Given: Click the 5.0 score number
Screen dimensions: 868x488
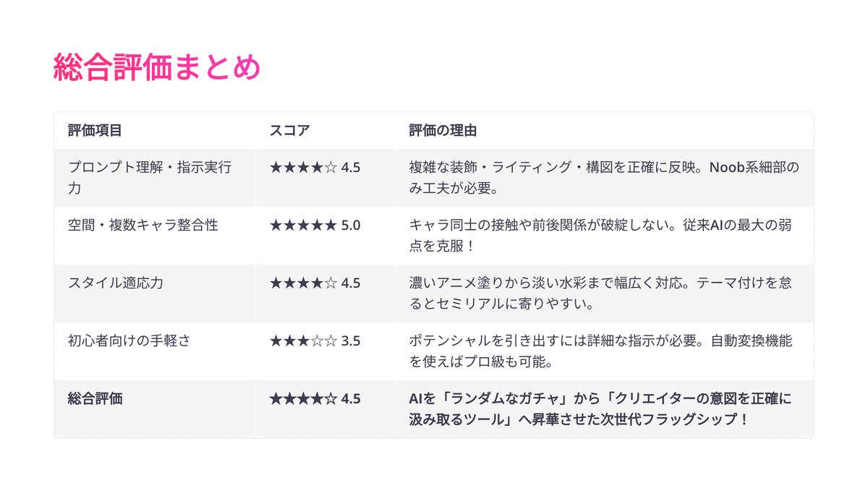Looking at the screenshot, I should click(x=351, y=226).
